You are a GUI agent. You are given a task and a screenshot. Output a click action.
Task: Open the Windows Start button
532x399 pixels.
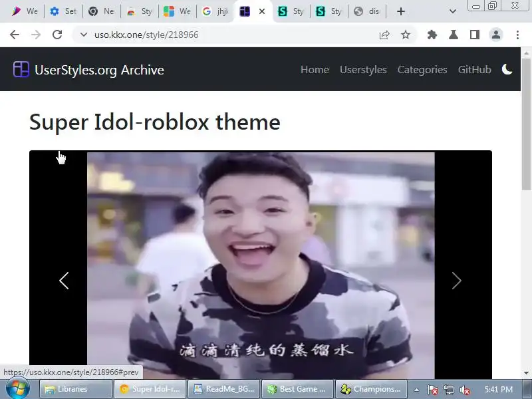click(17, 388)
